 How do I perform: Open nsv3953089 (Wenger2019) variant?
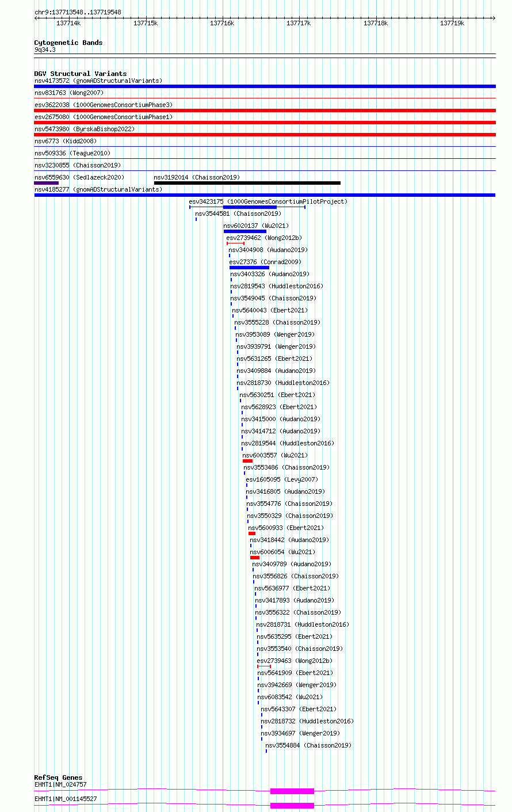pos(275,334)
